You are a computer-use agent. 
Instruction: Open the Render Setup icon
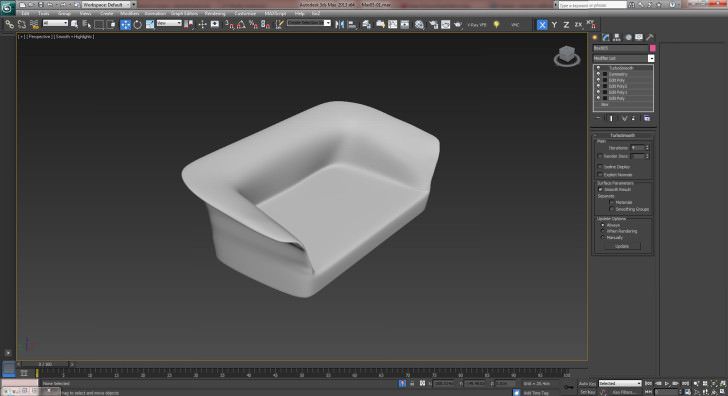click(x=433, y=24)
